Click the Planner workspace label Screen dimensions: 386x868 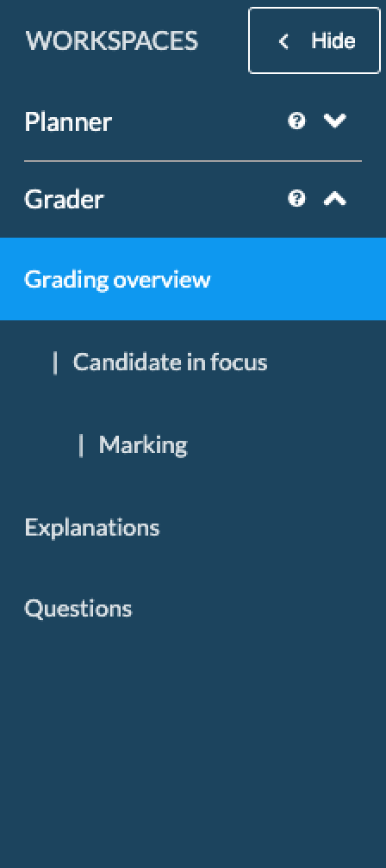pos(68,121)
